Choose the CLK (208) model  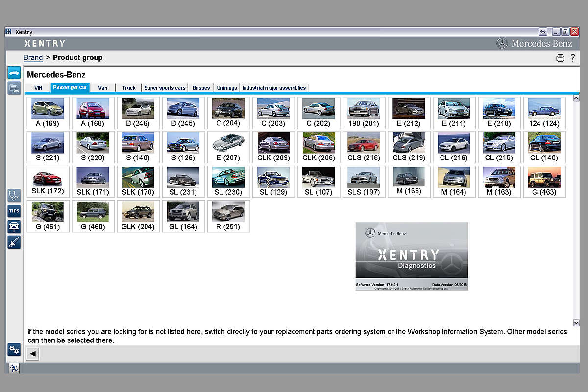pyautogui.click(x=318, y=147)
